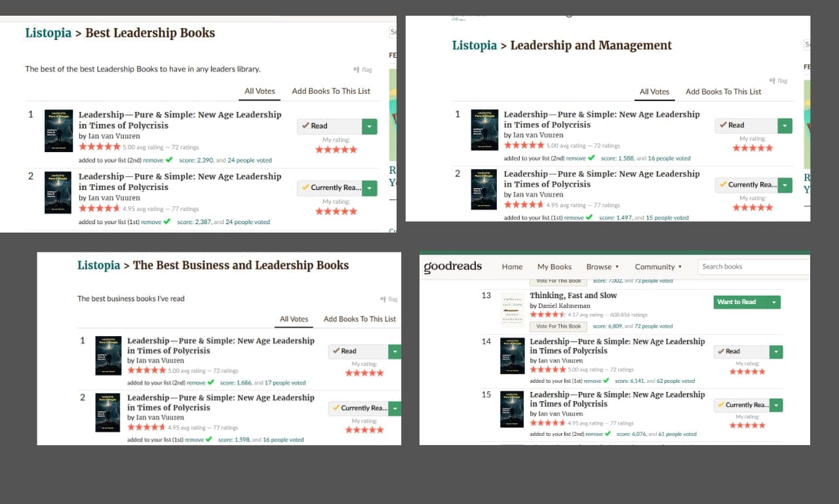Flag The Best Business and Leadership Books list
839x504 pixels.
click(x=389, y=299)
